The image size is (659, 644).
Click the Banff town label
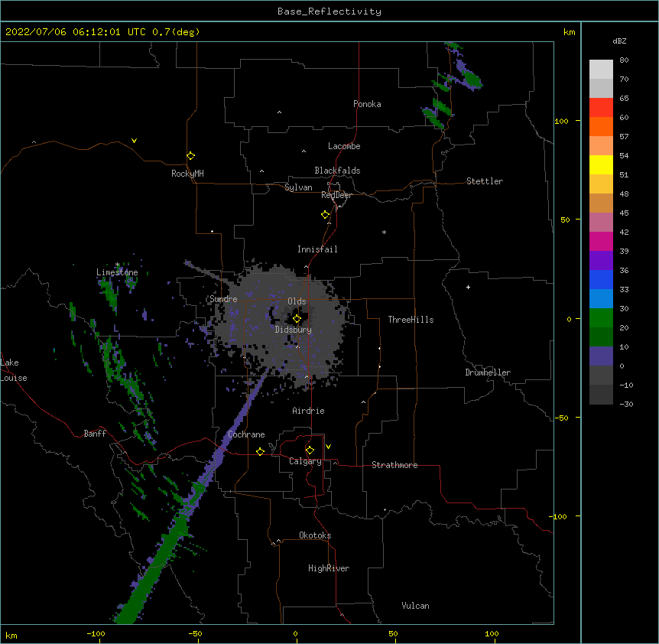tap(95, 434)
